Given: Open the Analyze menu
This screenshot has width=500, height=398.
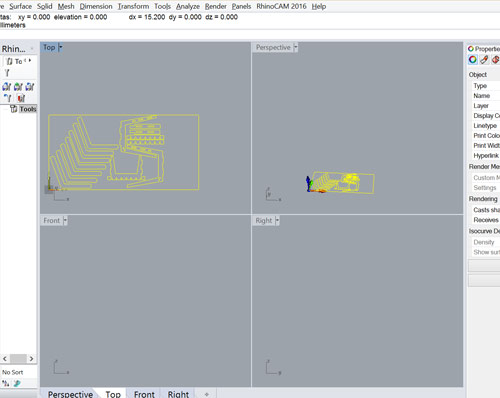Looking at the screenshot, I should (188, 6).
